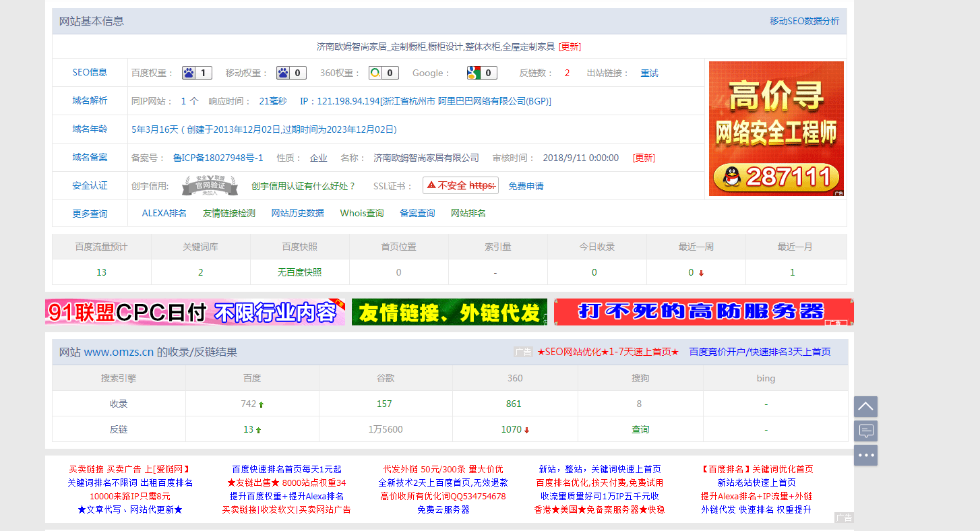Click the 不安全 https SSL warning badge
980x531 pixels.
460,185
